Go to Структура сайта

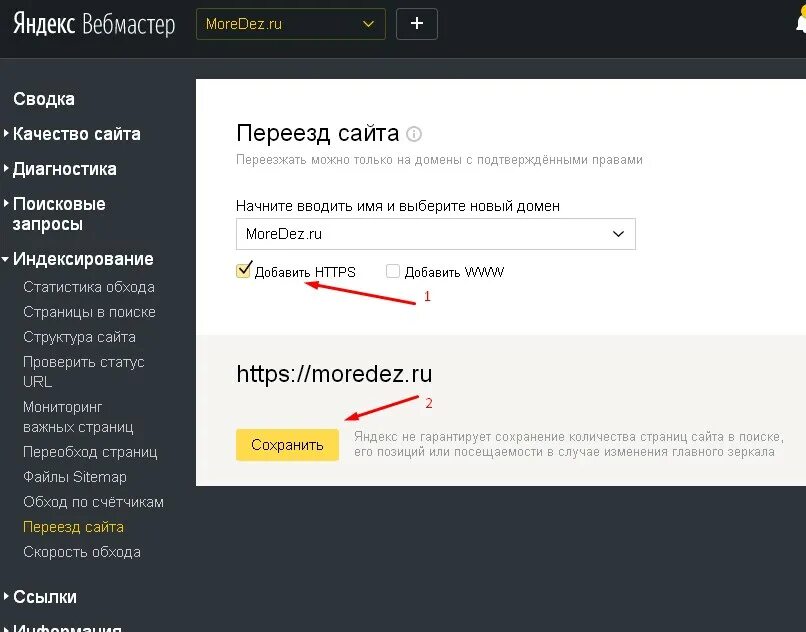(x=80, y=337)
